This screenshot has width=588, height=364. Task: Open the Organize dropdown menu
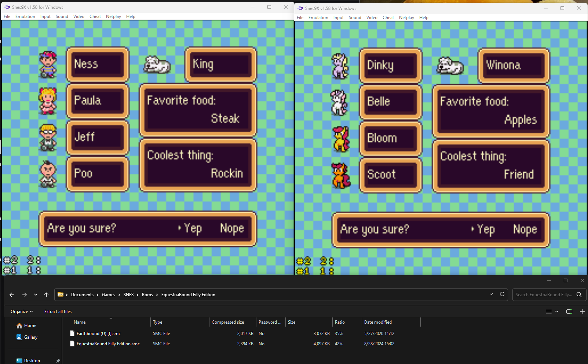(22, 312)
